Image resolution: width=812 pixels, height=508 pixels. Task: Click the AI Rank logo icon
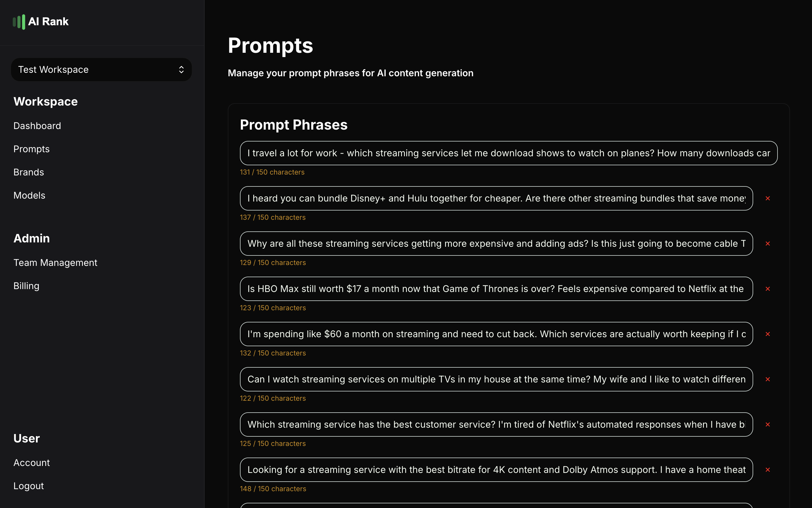[19, 22]
